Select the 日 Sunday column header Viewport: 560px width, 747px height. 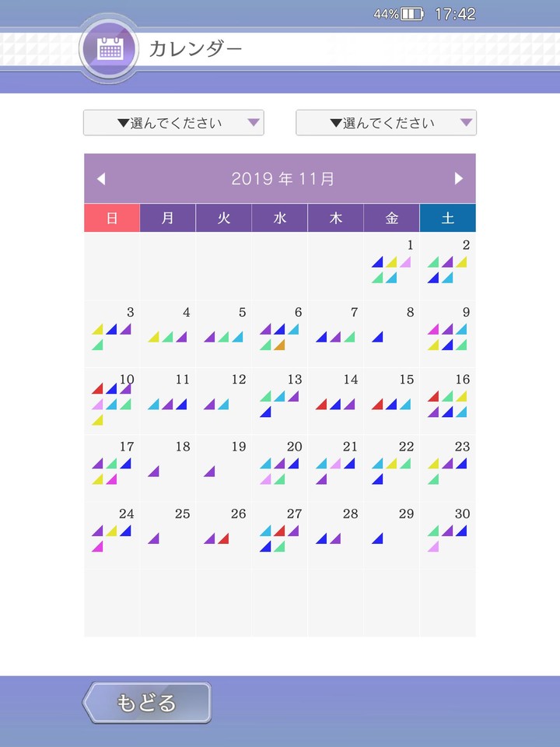(x=112, y=218)
